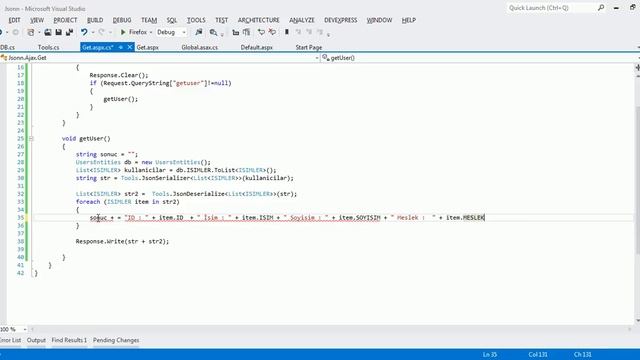Click the 'Response.Write(str + str2);' line
This screenshot has width=640, height=360.
(122, 242)
